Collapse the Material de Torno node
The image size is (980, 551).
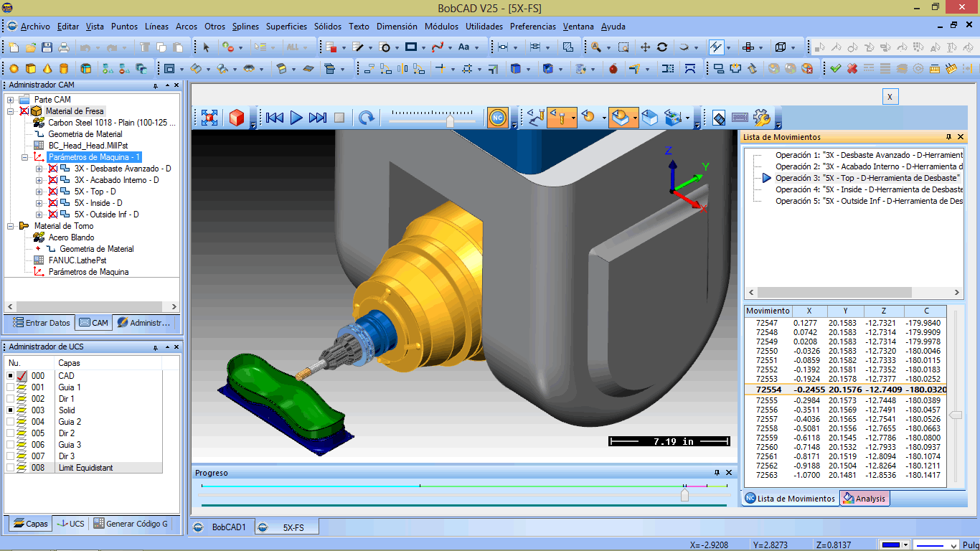tap(11, 226)
